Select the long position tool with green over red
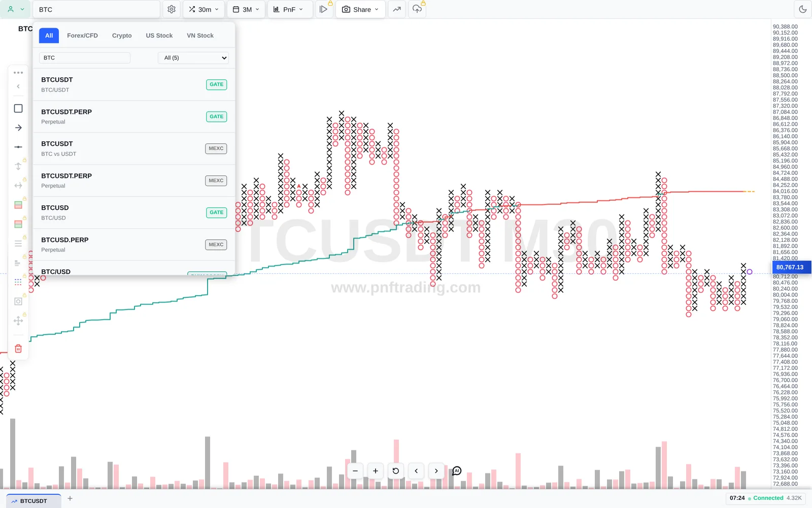The height and width of the screenshot is (508, 812). click(18, 205)
